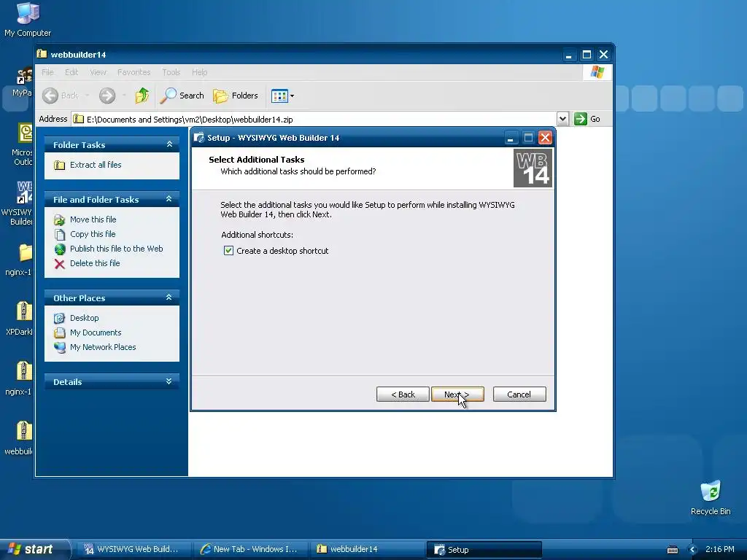Click Move this file link
Image resolution: width=747 pixels, height=560 pixels.
point(93,219)
